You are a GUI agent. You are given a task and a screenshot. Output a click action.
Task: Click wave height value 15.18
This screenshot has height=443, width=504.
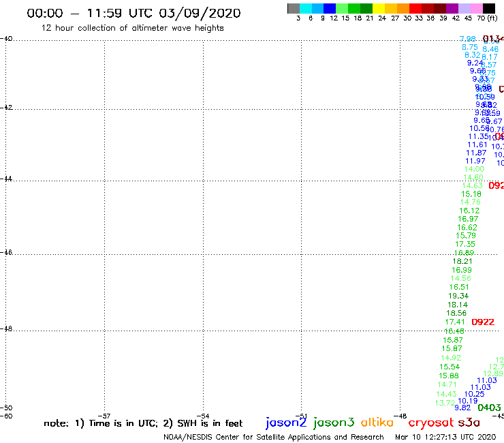click(471, 194)
